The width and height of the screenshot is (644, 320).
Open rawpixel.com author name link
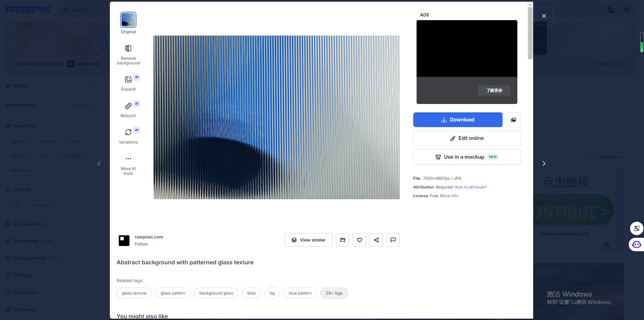click(149, 237)
